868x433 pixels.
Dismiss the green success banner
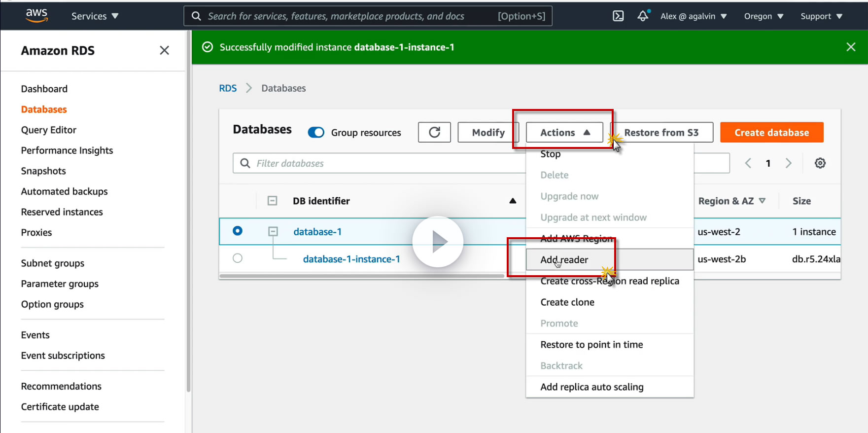coord(851,47)
